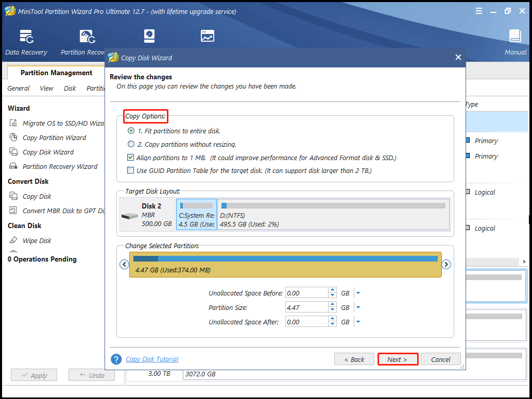This screenshot has height=399, width=532.
Task: Click Unallocated Space After input field
Action: point(307,322)
